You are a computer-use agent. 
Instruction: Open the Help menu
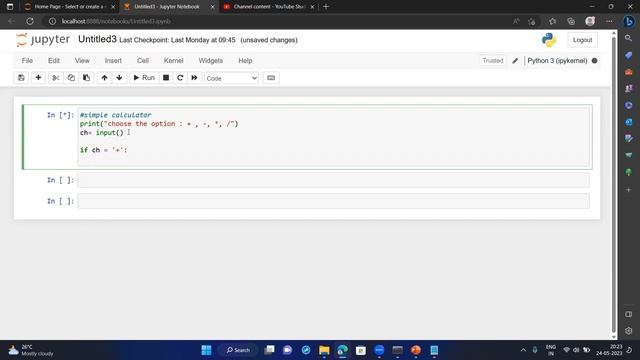245,60
